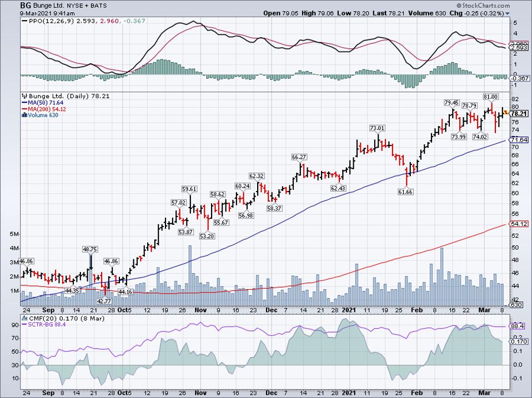This screenshot has width=532, height=398.
Task: Open the dropdown arrow beside Chg -0.32%
Action: [508, 13]
